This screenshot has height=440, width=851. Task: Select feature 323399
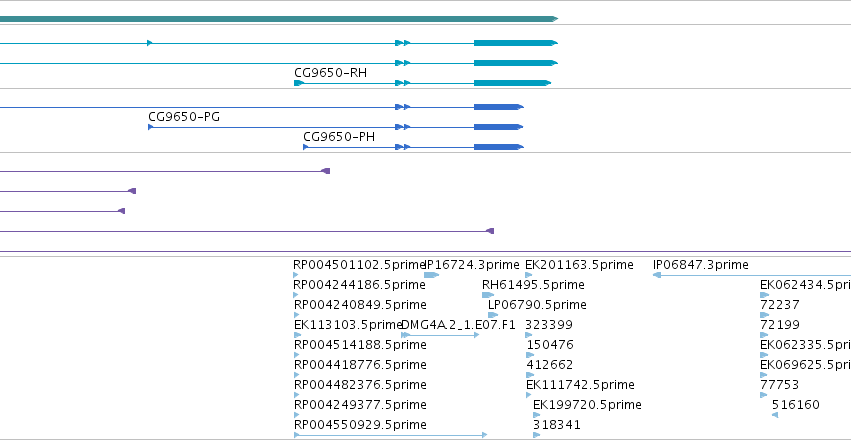tap(549, 325)
